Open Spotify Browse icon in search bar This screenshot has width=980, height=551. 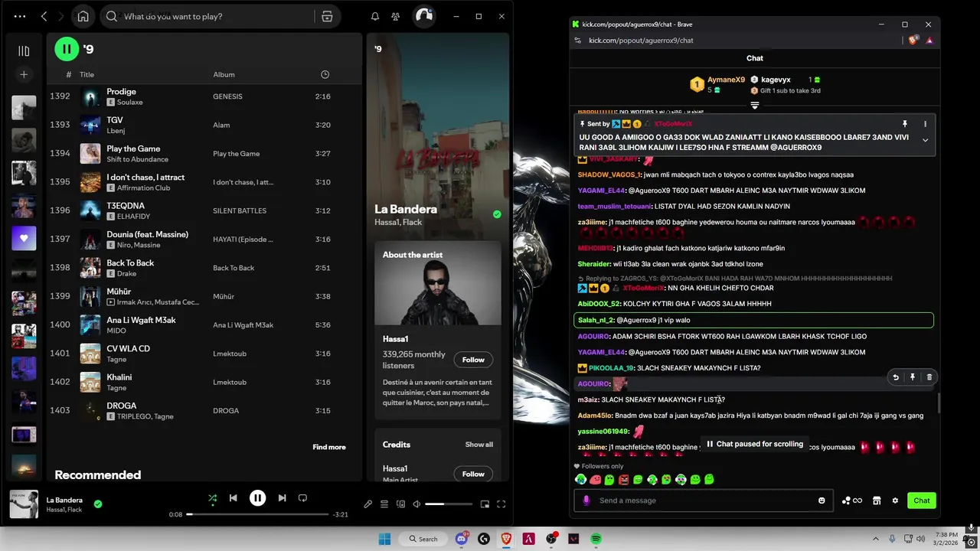pyautogui.click(x=327, y=16)
